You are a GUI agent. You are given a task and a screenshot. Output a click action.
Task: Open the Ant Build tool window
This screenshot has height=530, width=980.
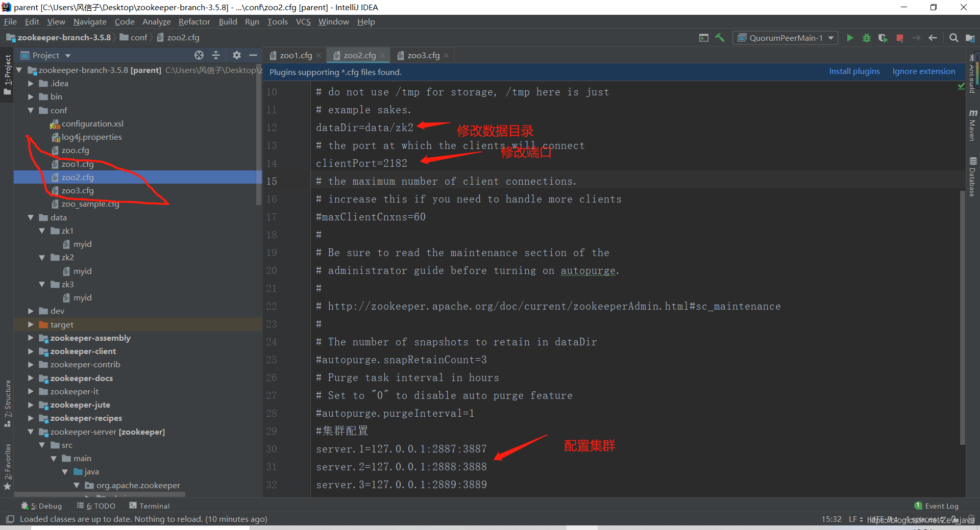[x=972, y=74]
